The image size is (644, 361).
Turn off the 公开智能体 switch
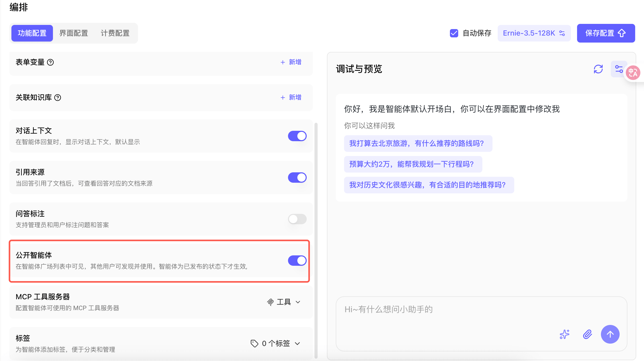tap(297, 261)
